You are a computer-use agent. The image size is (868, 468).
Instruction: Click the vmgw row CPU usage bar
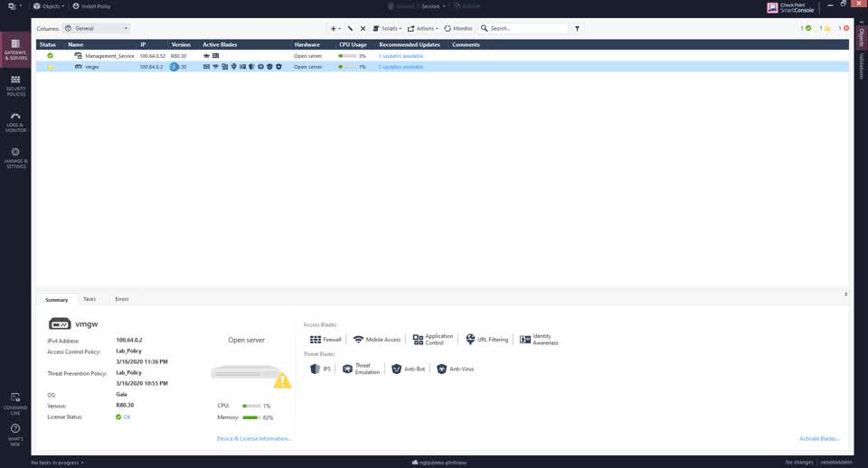click(347, 67)
